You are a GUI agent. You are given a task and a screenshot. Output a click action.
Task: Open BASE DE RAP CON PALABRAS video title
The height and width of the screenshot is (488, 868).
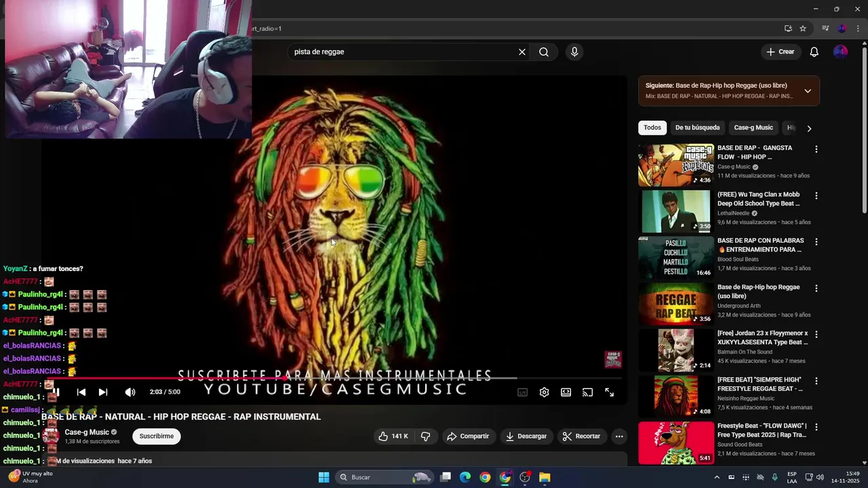(761, 245)
